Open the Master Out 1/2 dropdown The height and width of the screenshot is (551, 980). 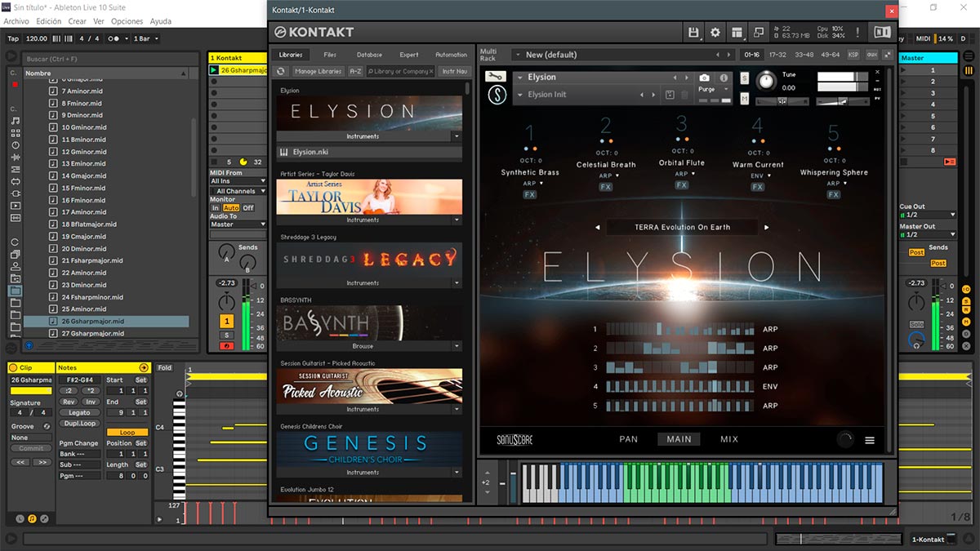927,235
